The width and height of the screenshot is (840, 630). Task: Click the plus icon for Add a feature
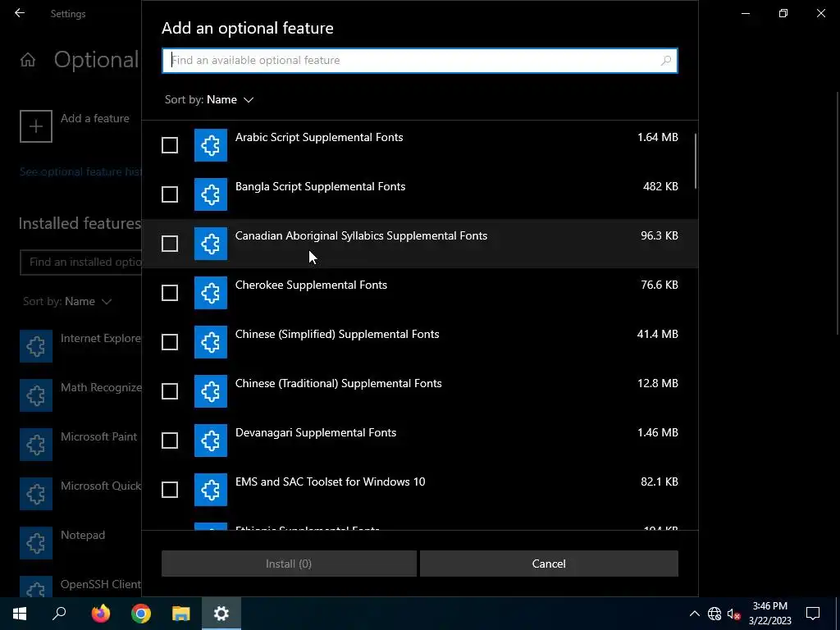[x=36, y=126]
